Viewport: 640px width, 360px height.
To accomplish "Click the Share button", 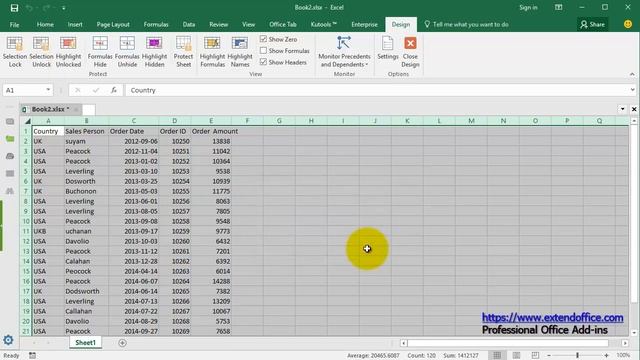I will coord(593,24).
